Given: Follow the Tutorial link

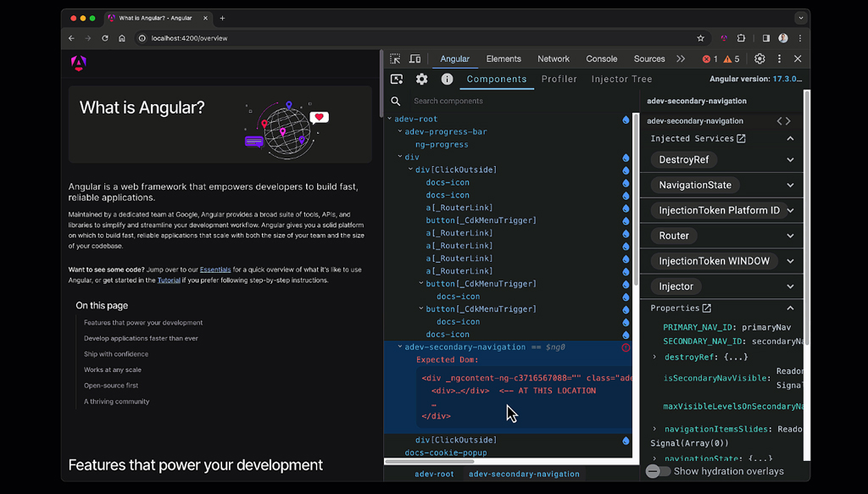Looking at the screenshot, I should [169, 280].
